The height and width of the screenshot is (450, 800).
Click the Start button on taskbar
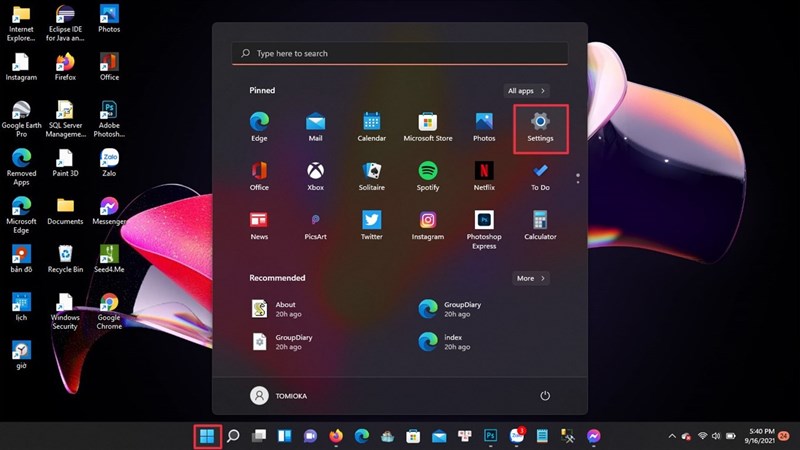207,436
